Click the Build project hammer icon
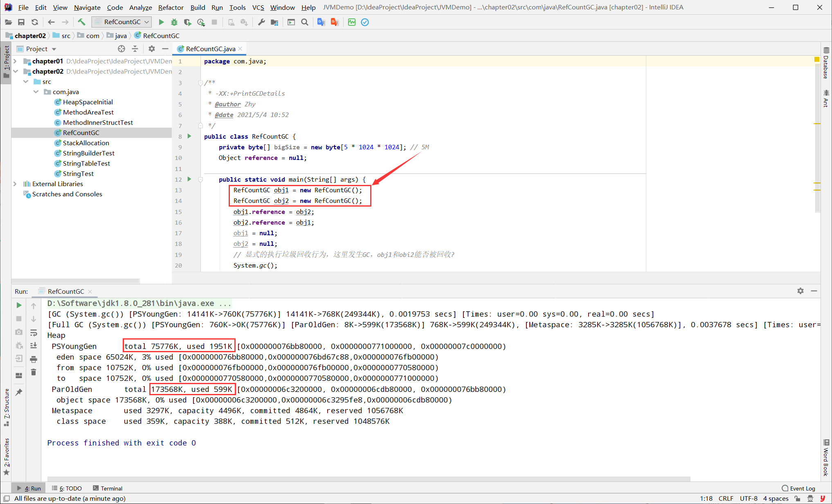832x504 pixels. tap(81, 22)
